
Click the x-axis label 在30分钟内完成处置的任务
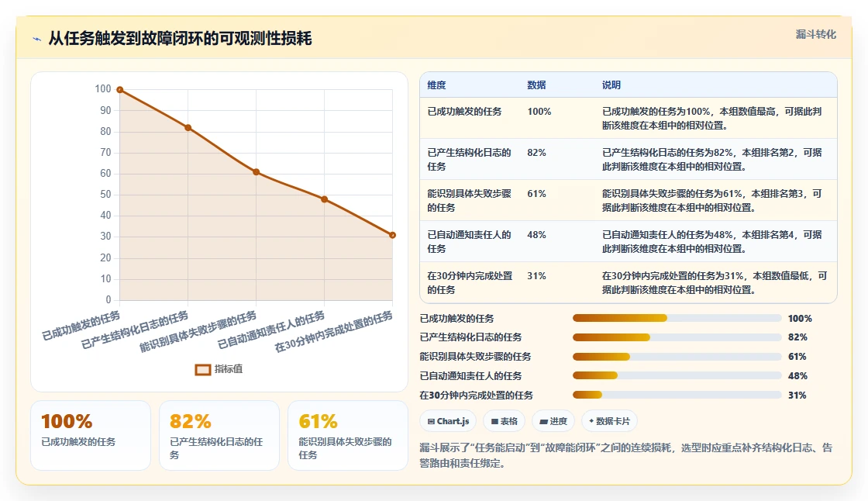pos(334,331)
